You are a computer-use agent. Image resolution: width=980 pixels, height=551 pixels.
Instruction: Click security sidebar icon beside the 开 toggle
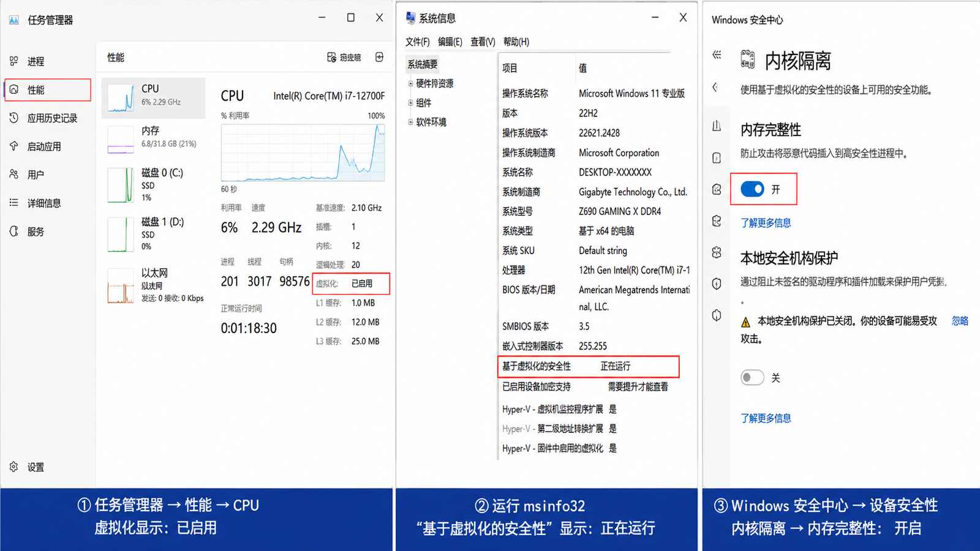717,189
